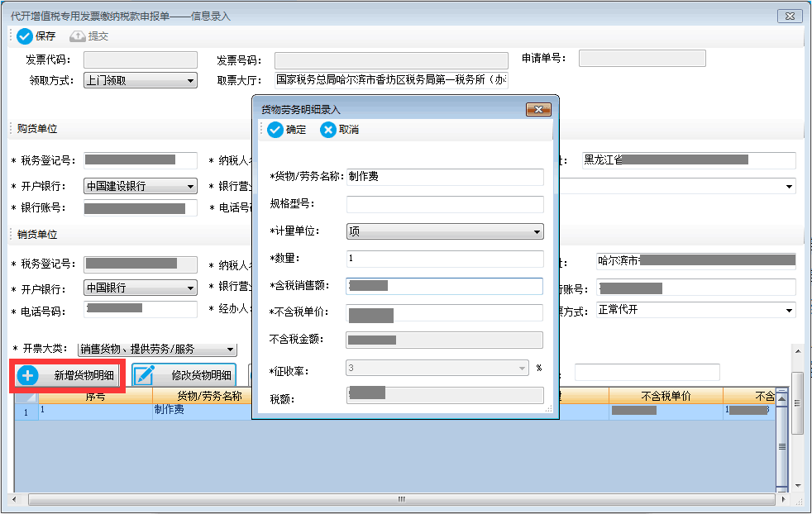Click the 货物/劳务名称 field with 制作费
This screenshot has width=812, height=514.
[445, 177]
